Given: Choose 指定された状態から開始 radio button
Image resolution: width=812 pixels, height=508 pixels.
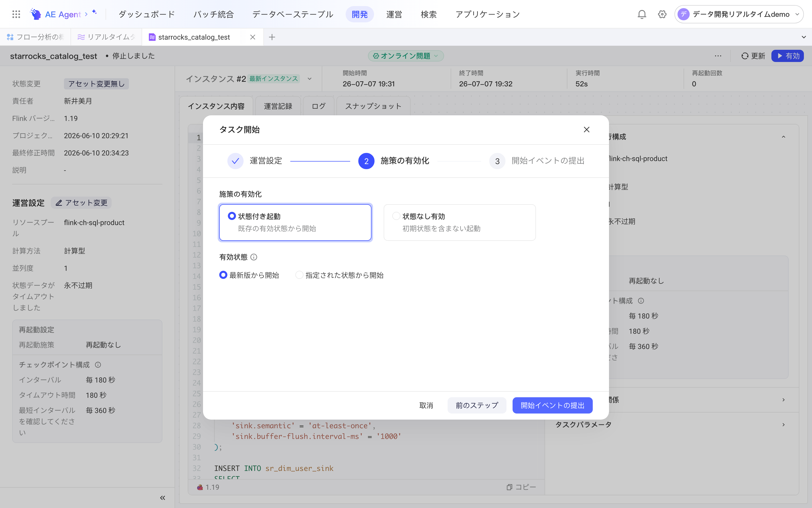Looking at the screenshot, I should (299, 275).
